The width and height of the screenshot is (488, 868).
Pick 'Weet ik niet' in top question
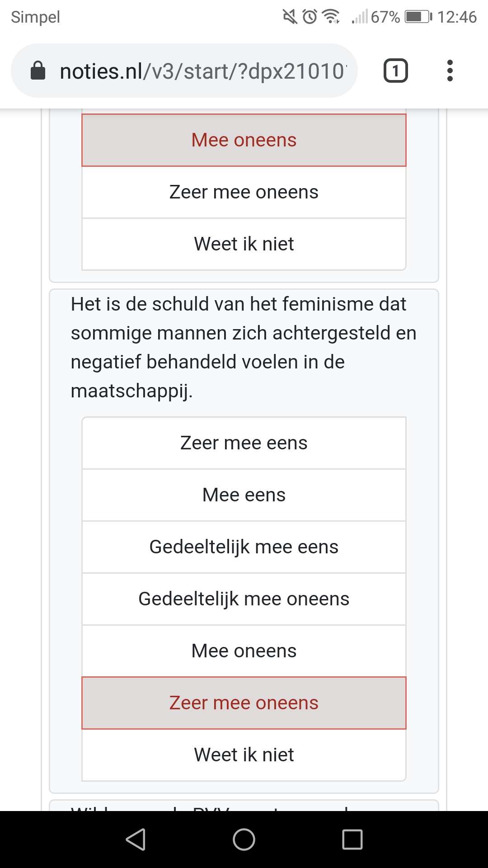[244, 244]
